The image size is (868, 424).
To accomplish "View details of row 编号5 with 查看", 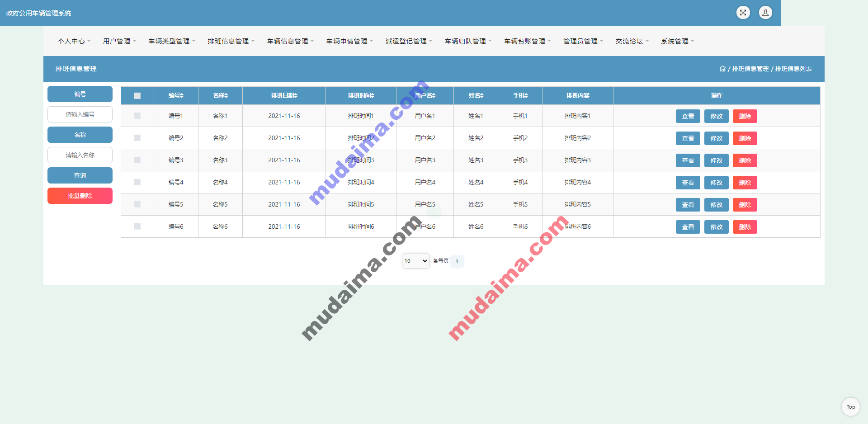I will pos(688,205).
